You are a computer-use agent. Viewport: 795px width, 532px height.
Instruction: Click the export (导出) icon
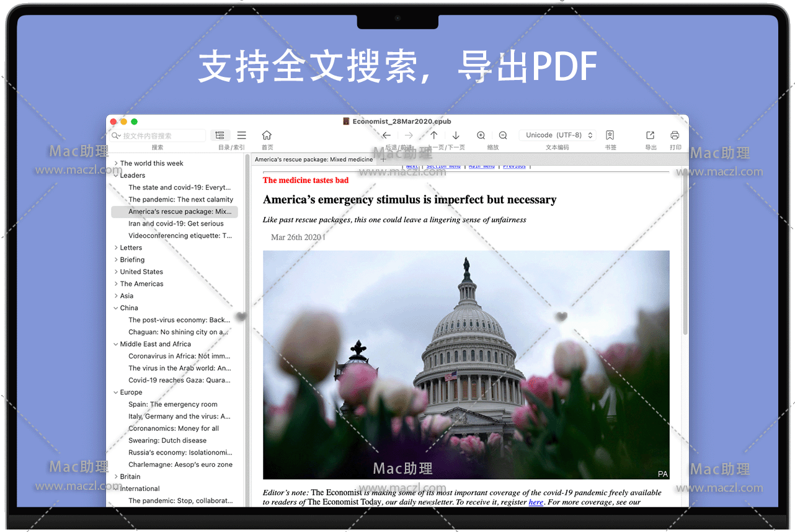(x=650, y=135)
